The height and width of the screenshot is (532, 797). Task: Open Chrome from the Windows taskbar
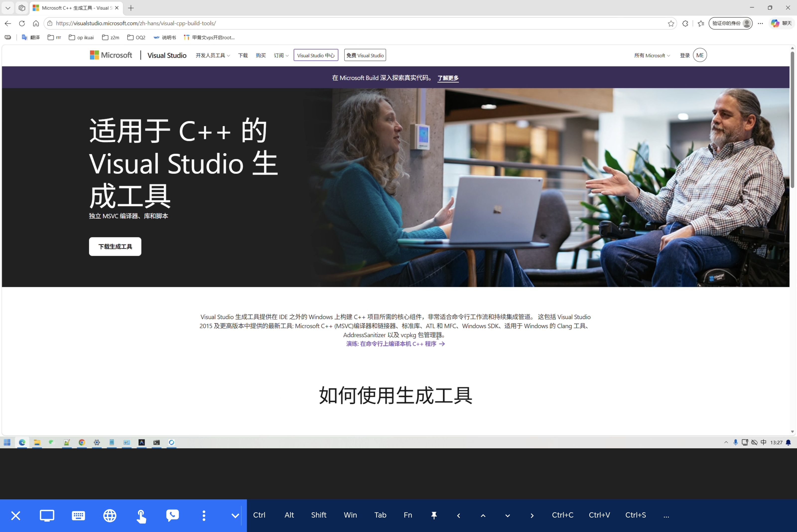tap(82, 442)
